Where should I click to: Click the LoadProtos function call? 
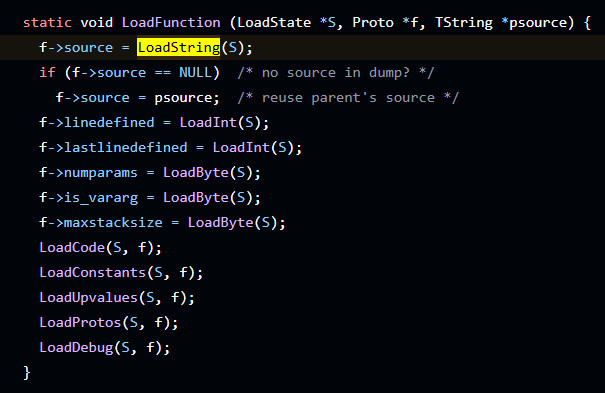coord(80,322)
